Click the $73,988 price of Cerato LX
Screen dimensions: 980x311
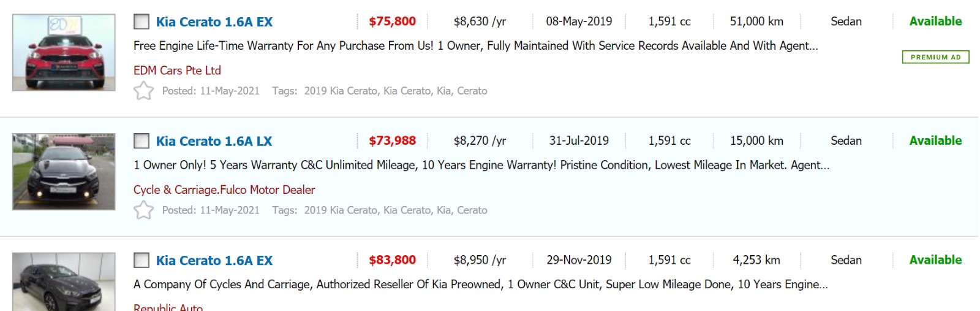pyautogui.click(x=392, y=141)
